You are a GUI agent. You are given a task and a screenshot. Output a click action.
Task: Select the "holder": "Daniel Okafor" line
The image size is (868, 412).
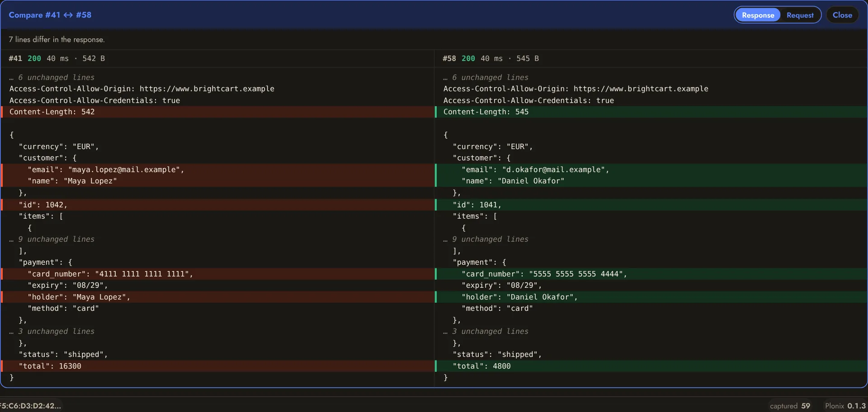[x=651, y=297]
